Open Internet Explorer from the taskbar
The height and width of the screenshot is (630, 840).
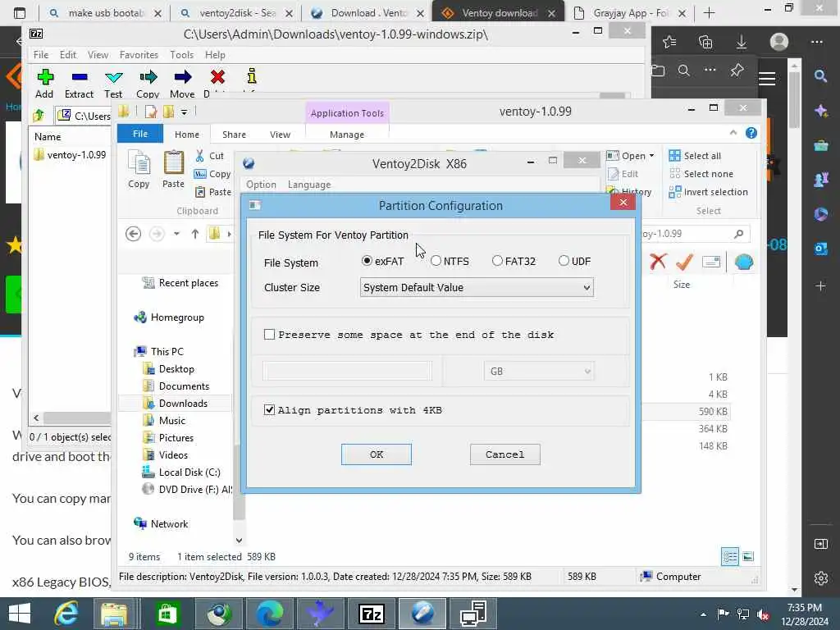[x=66, y=614]
